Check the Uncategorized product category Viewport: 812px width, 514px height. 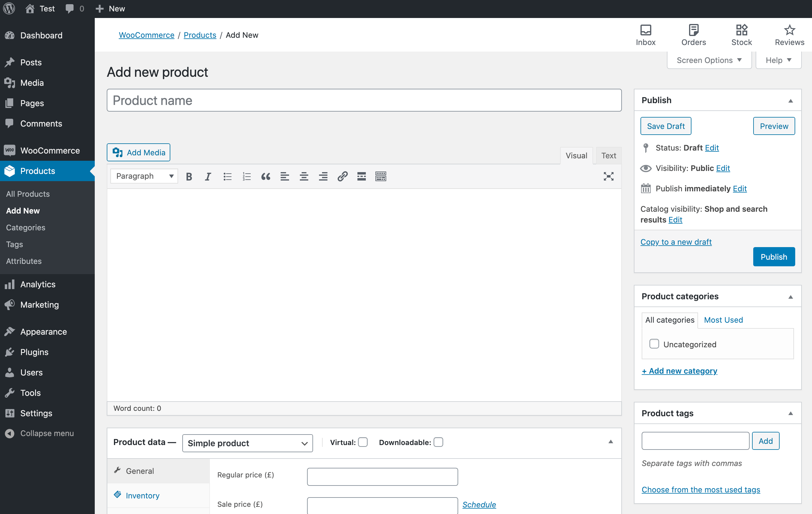pos(654,344)
